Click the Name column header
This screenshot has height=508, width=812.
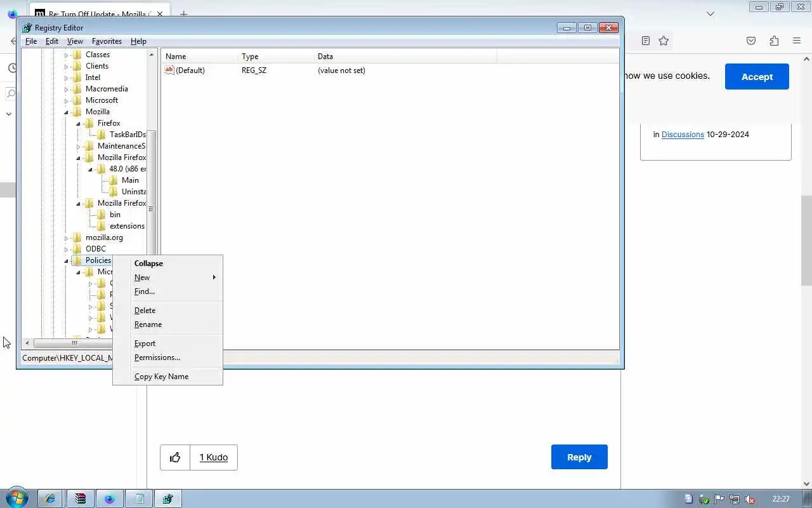199,57
